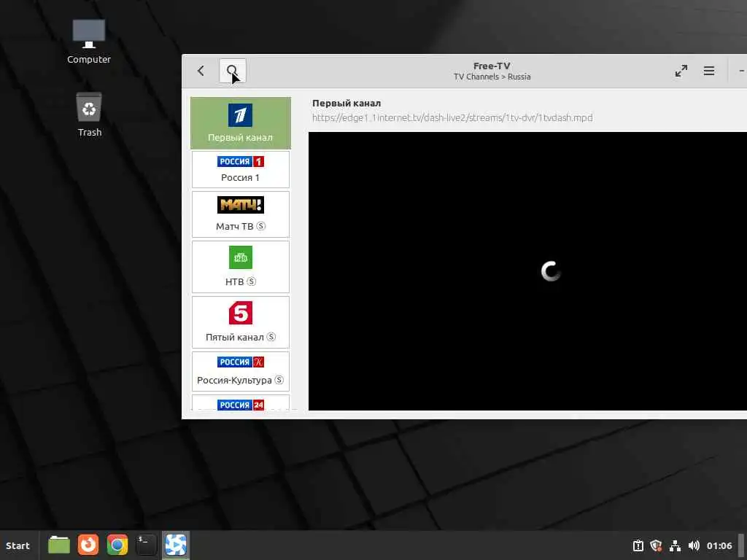Image resolution: width=747 pixels, height=560 pixels.
Task: Click the black video player area
Action: coord(528,271)
